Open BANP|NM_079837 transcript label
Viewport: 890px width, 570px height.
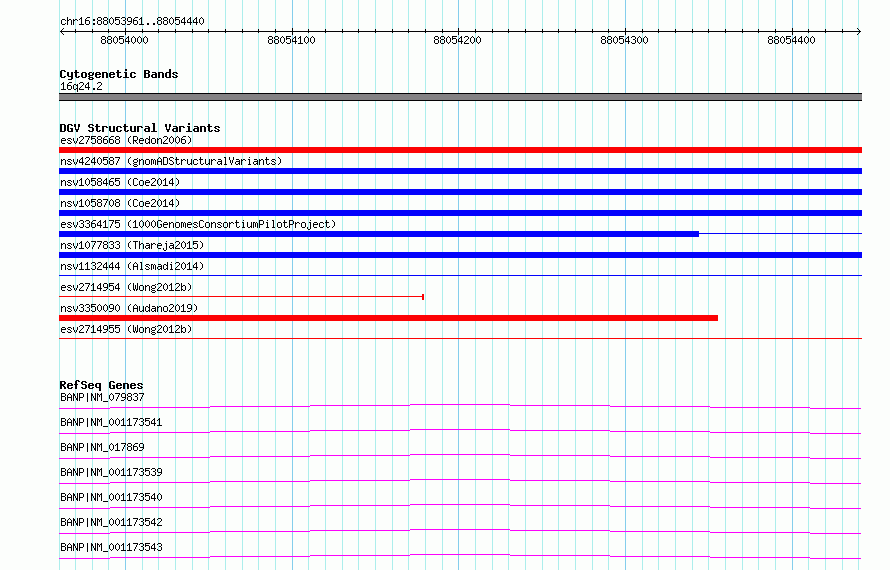coord(102,397)
